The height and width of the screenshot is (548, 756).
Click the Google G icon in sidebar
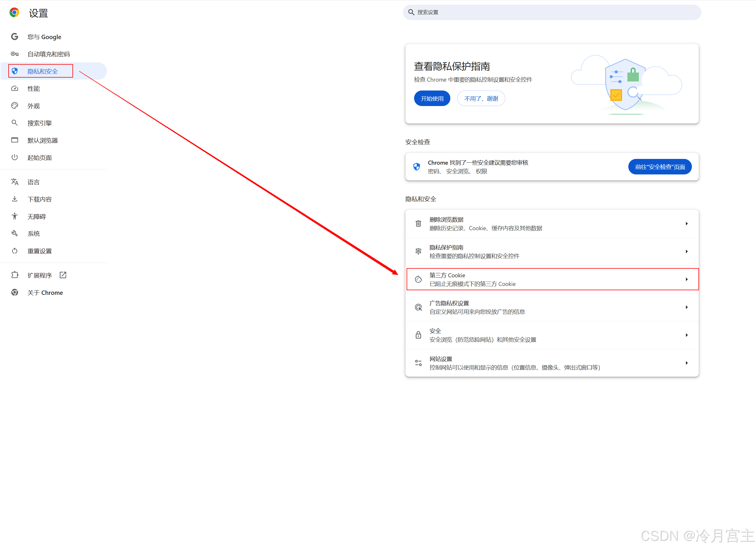click(x=14, y=37)
